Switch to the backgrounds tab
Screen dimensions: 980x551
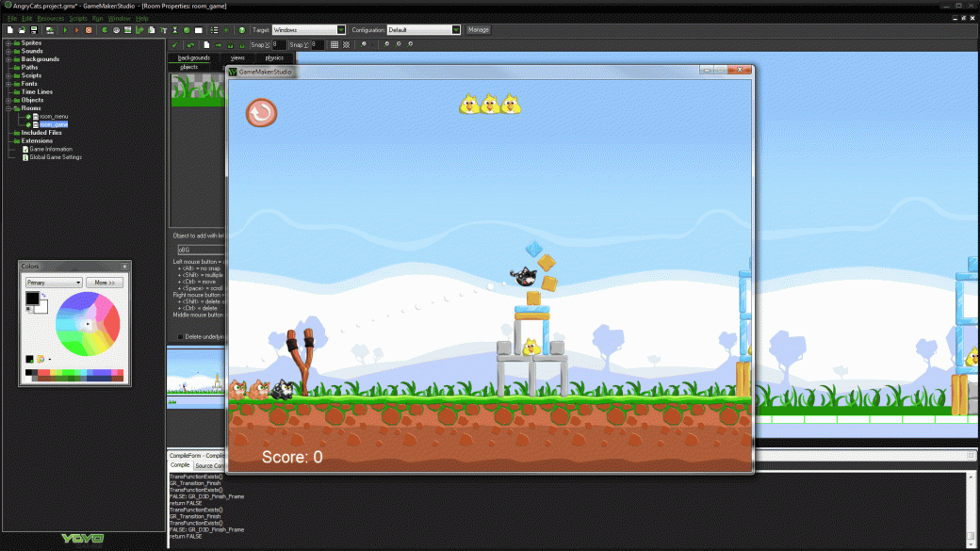coord(194,57)
